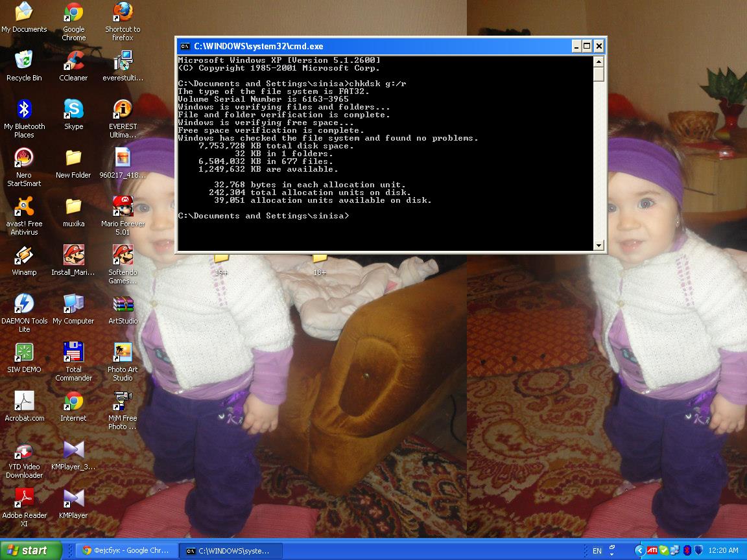Screen dimensions: 747x560
Task: Expand hidden system tray icons arrow
Action: click(639, 550)
